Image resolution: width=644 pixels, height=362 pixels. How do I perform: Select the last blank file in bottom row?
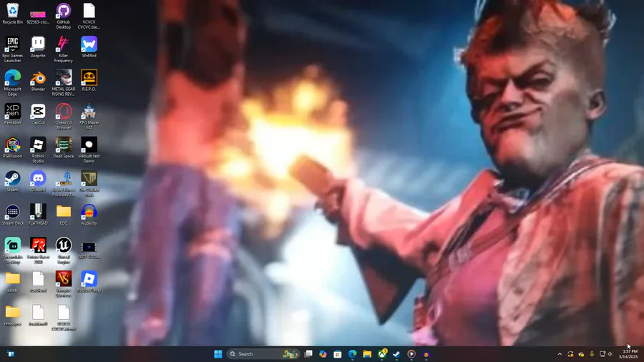pos(63,318)
